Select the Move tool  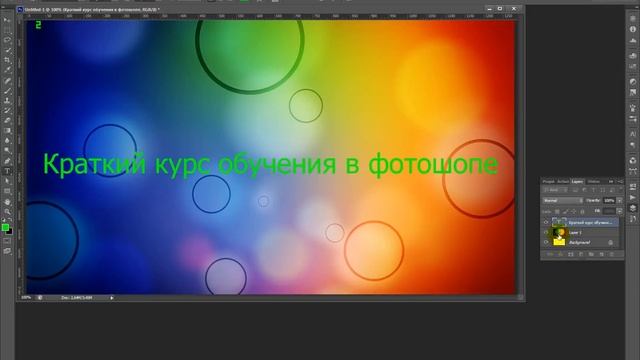tap(7, 20)
